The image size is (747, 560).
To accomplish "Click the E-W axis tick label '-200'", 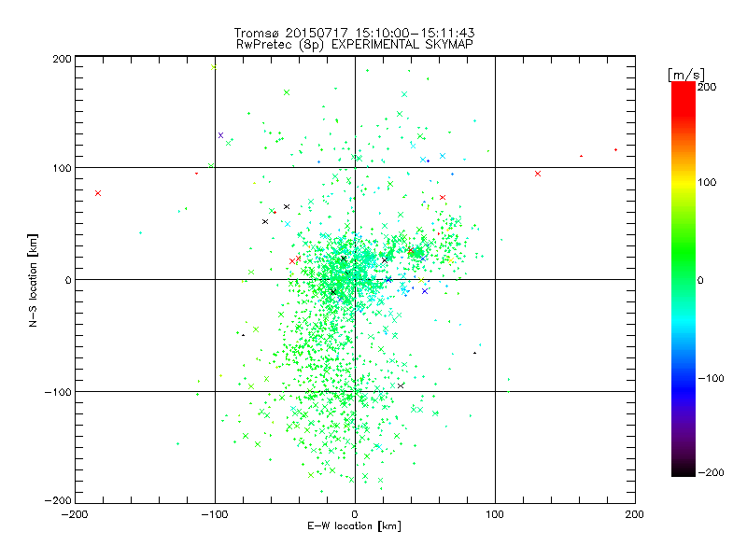I will coord(76,514).
